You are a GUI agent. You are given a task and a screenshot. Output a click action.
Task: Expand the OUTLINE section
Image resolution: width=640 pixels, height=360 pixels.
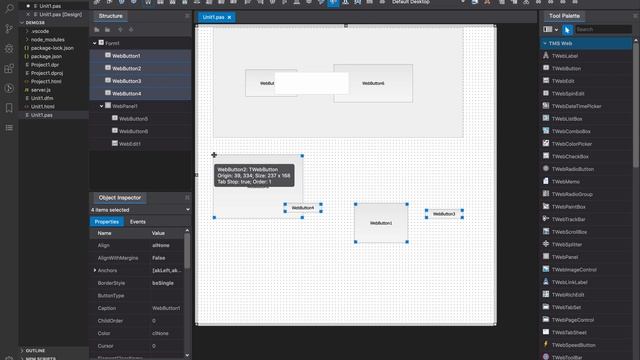coord(22,351)
